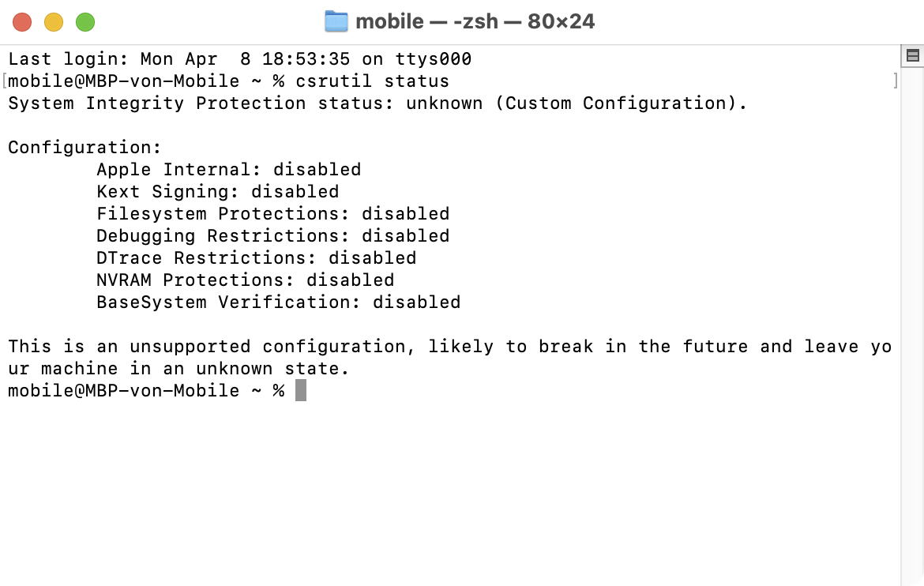
Task: Minimize the Terminal window with yellow button
Action: (54, 22)
